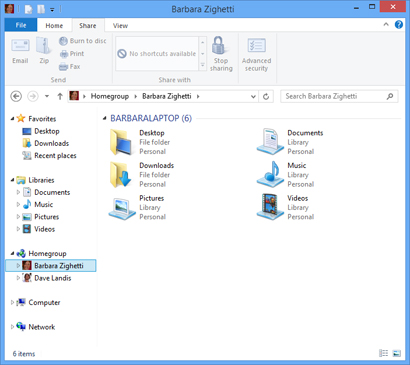Expand the Network tree node
This screenshot has height=365, width=410.
point(12,327)
